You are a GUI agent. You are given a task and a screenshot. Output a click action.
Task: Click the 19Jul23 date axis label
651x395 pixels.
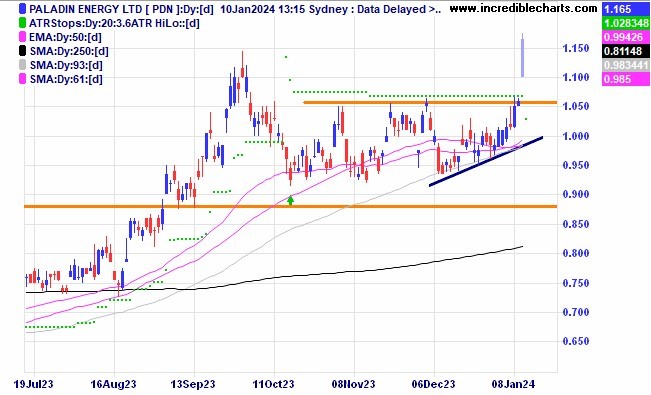33,384
